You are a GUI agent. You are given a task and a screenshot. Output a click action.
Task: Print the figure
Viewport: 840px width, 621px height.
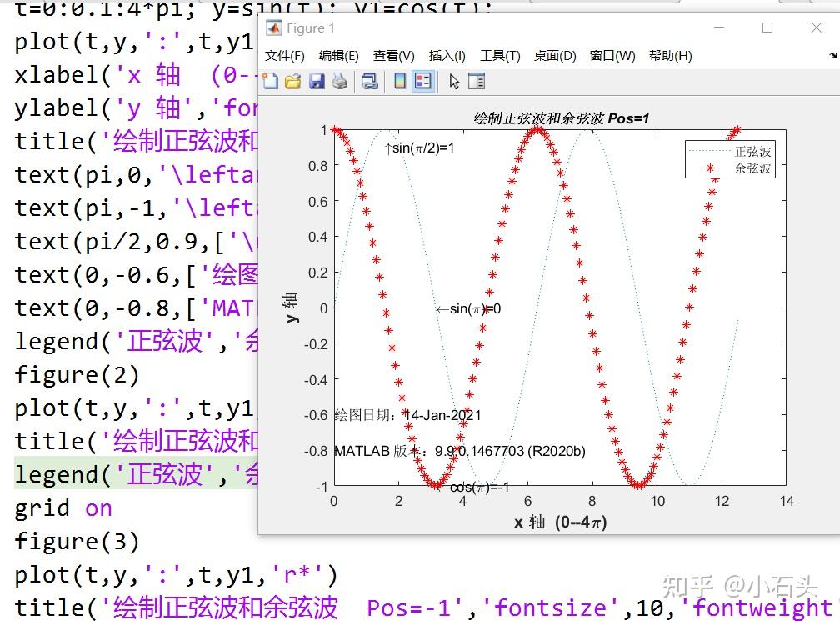[x=339, y=81]
